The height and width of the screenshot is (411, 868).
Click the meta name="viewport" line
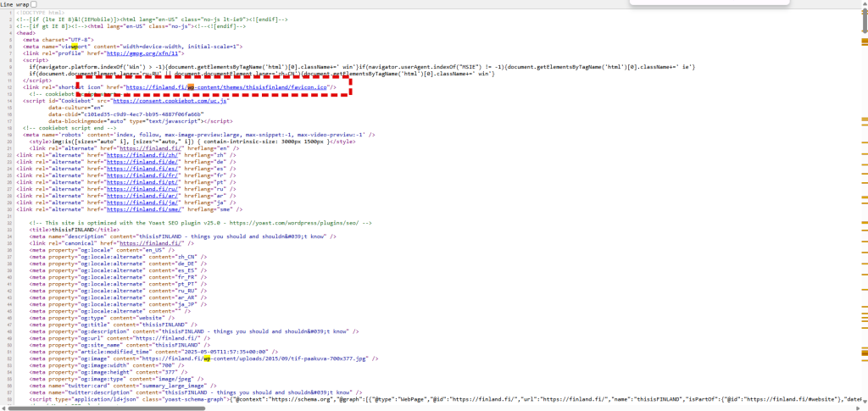click(132, 47)
